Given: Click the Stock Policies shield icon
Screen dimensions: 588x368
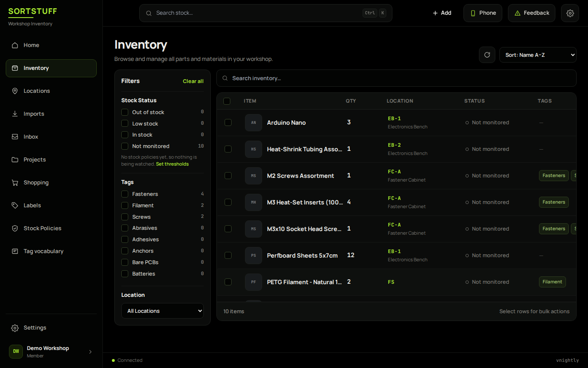Looking at the screenshot, I should click(15, 229).
